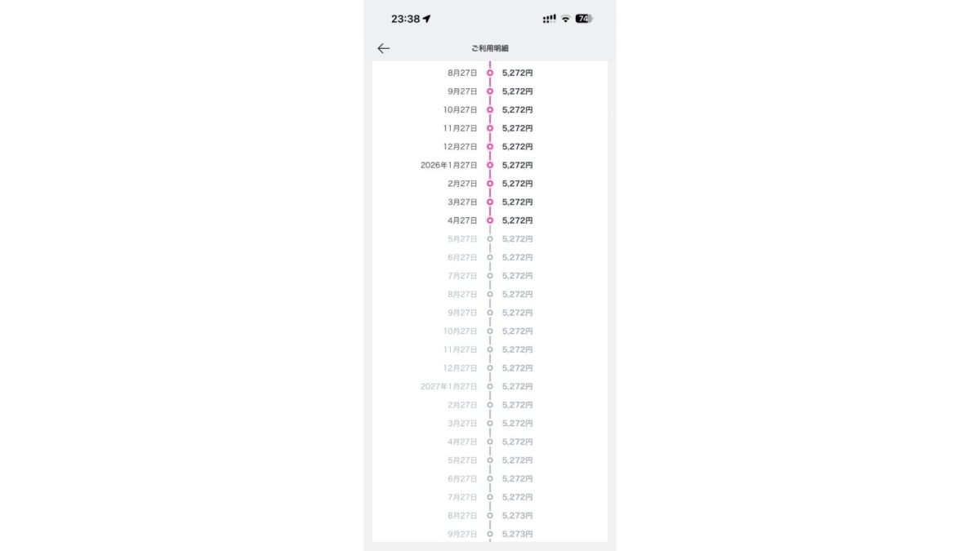Tap the back arrow icon
The width and height of the screenshot is (980, 551).
(x=384, y=48)
